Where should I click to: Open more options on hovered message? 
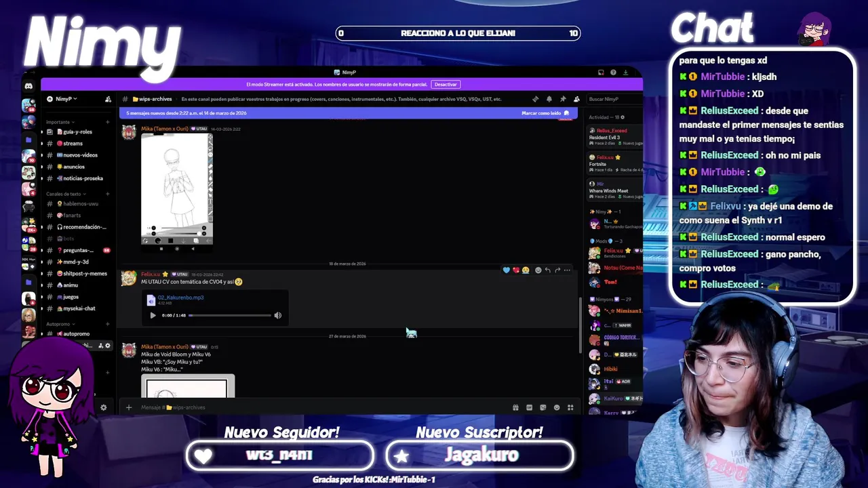coord(567,270)
